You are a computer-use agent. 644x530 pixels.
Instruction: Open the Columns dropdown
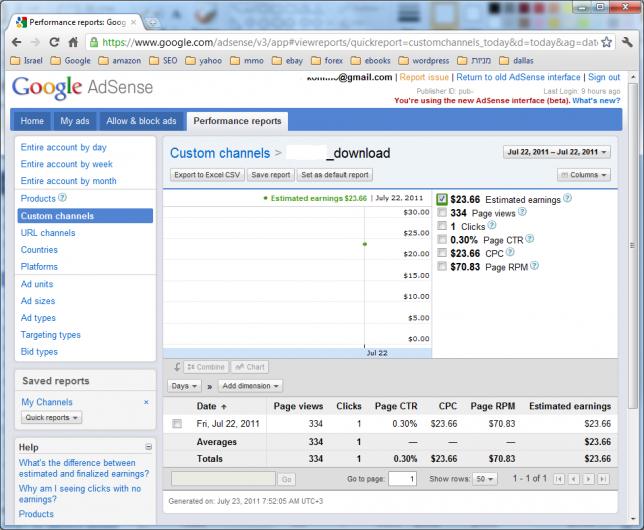click(584, 175)
